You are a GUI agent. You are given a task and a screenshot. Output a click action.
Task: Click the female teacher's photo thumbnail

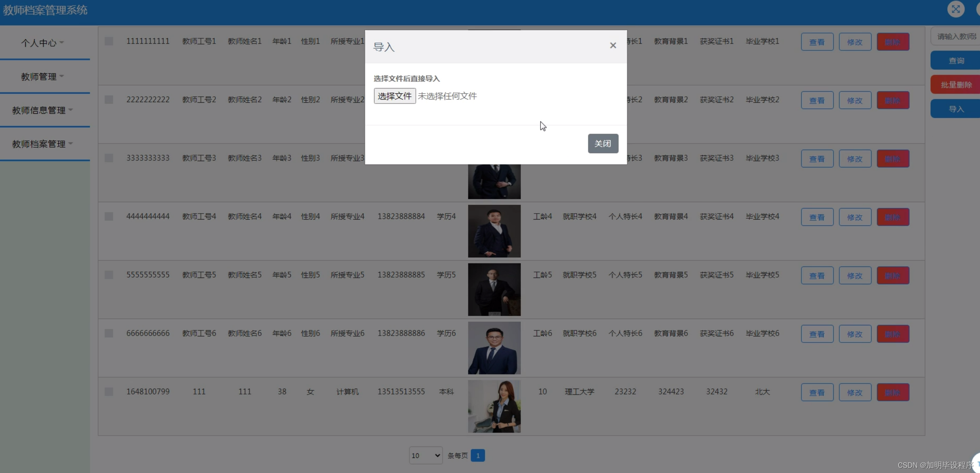pos(494,406)
